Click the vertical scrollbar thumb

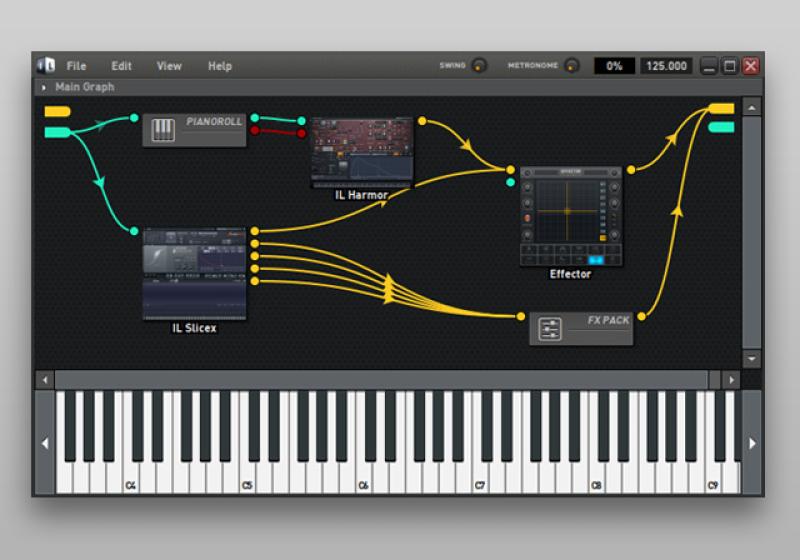[x=752, y=233]
